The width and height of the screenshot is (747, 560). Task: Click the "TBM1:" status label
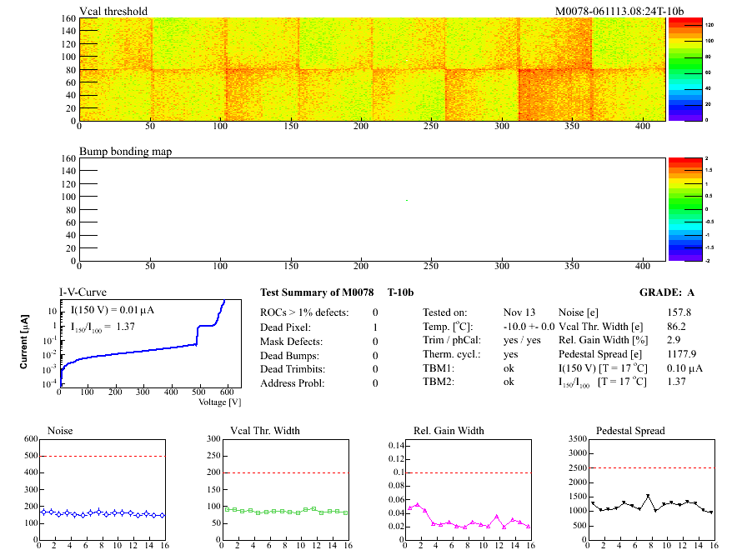click(x=438, y=367)
